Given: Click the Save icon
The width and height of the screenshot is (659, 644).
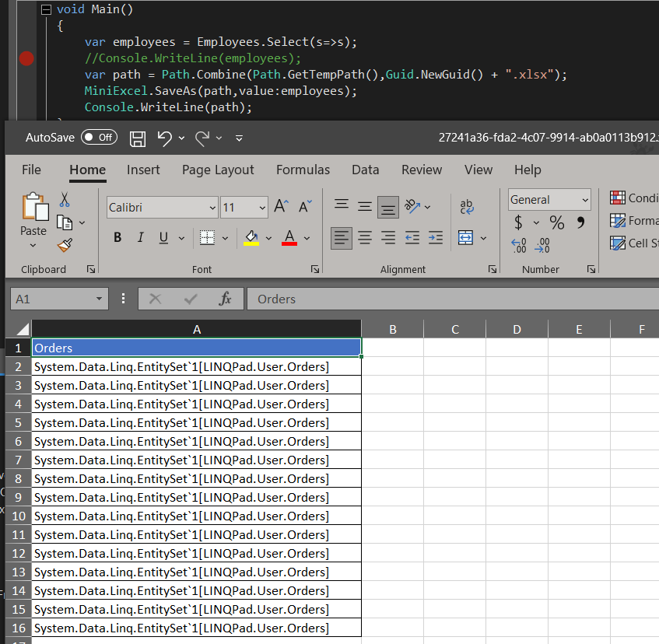Looking at the screenshot, I should (x=138, y=138).
